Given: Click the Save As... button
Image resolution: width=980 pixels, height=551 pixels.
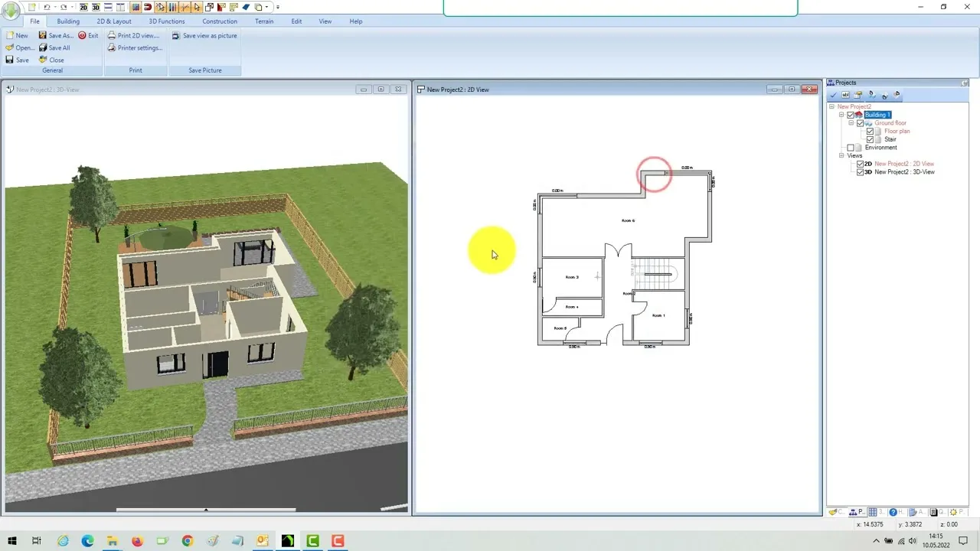Looking at the screenshot, I should [56, 36].
